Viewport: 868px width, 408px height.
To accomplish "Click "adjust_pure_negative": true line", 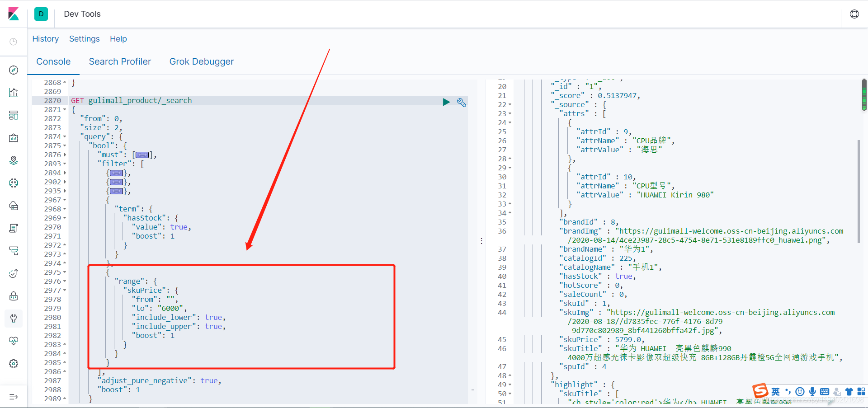I will 159,380.
